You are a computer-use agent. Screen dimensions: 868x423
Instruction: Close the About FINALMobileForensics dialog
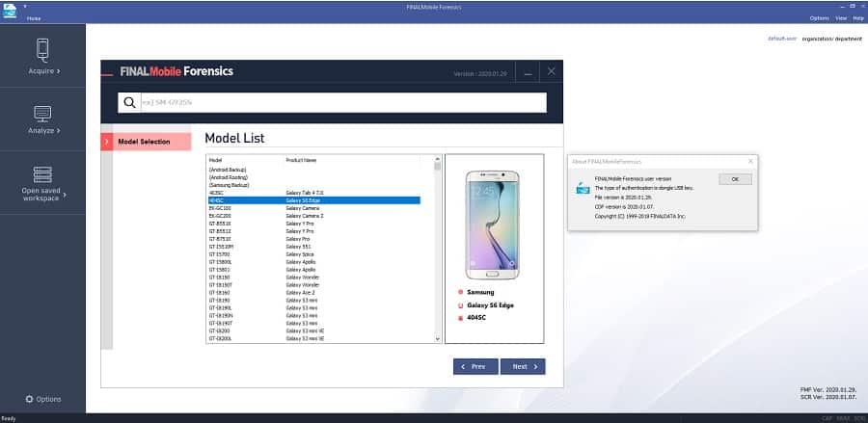click(x=750, y=161)
